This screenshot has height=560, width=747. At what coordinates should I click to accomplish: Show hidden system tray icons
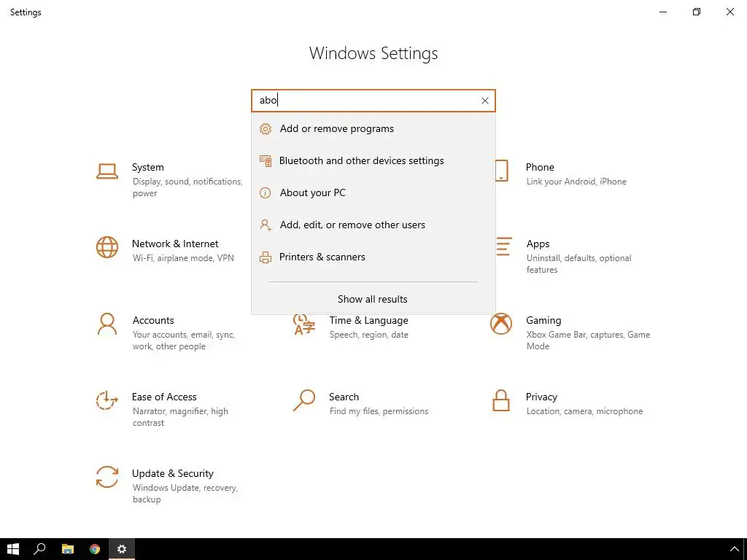734,550
